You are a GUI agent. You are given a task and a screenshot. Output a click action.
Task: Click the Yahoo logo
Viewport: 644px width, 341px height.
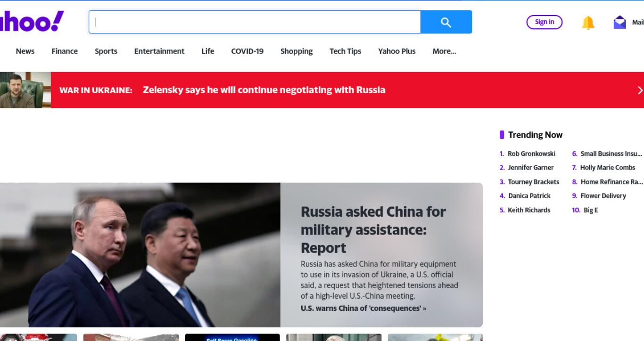(32, 22)
